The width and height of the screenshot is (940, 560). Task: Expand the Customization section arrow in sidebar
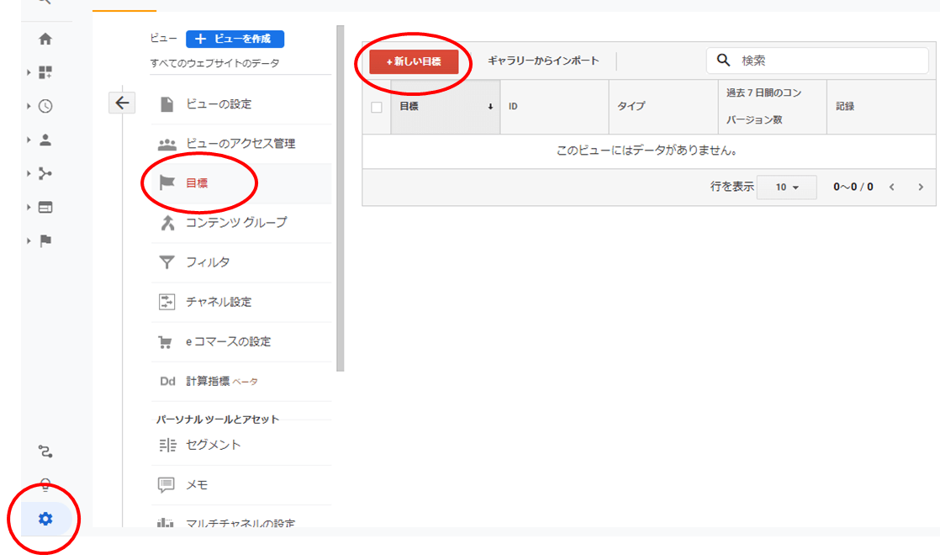point(29,73)
